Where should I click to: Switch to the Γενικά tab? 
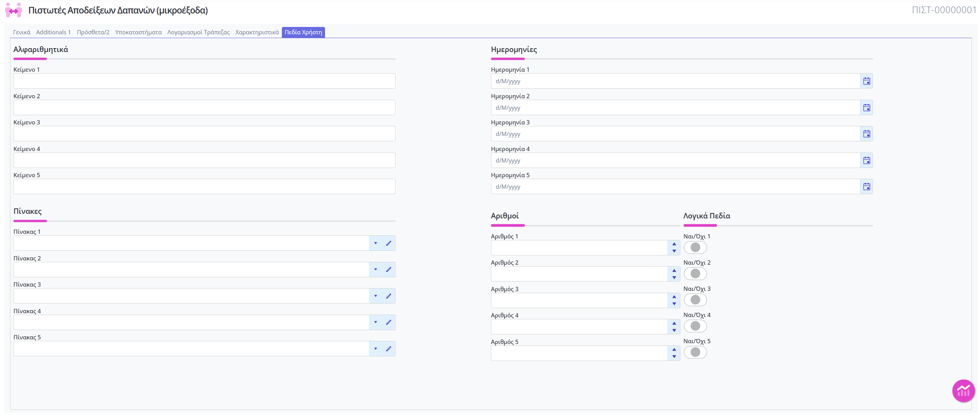[x=22, y=32]
